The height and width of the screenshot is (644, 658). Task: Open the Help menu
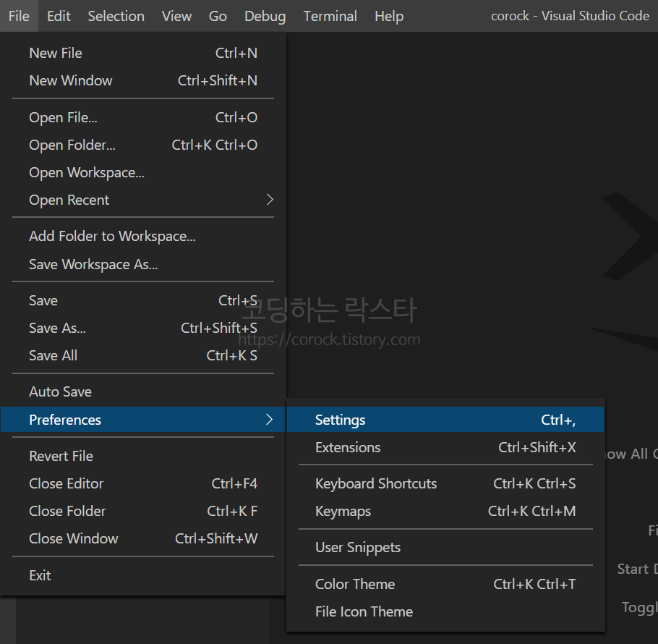(x=388, y=16)
